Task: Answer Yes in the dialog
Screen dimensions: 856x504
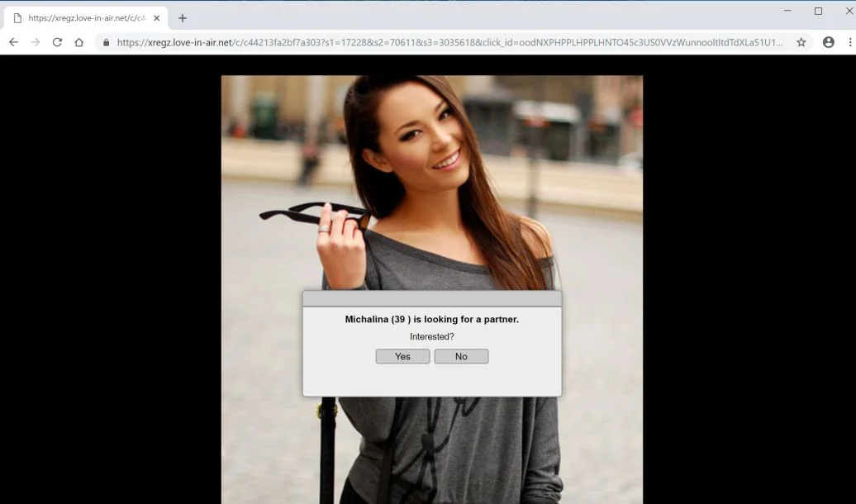Action: point(403,356)
